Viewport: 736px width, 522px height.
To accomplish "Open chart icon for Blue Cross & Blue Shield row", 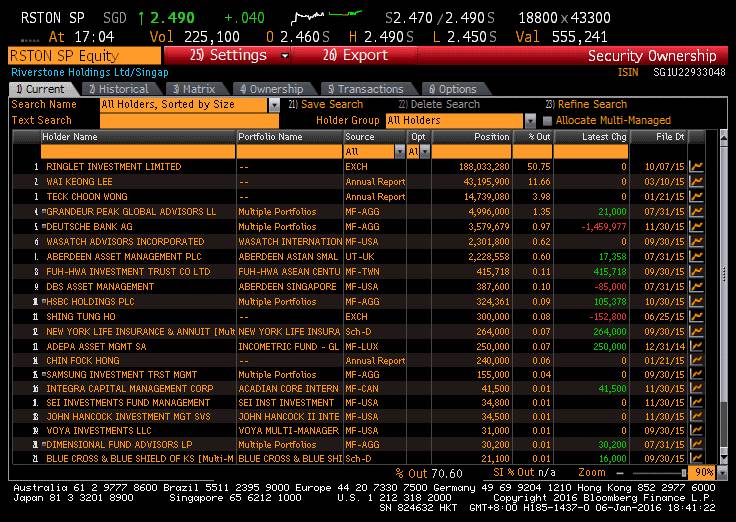I will coord(696,458).
